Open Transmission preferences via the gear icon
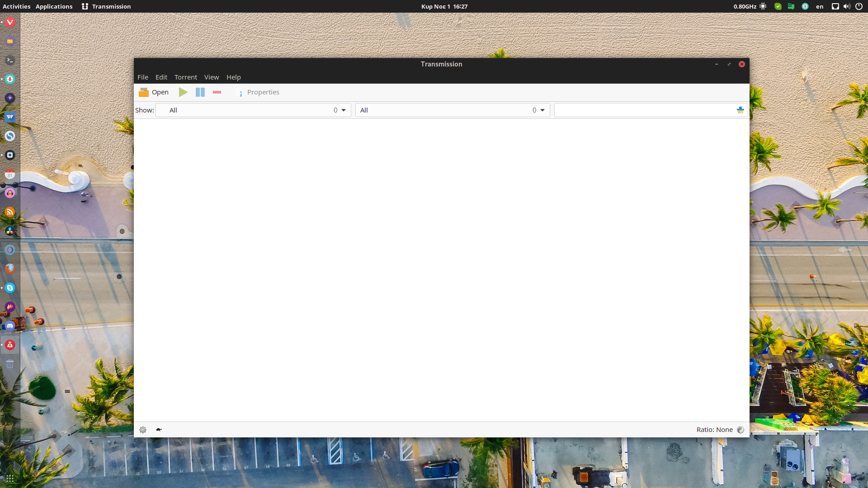The height and width of the screenshot is (488, 868). coord(143,430)
